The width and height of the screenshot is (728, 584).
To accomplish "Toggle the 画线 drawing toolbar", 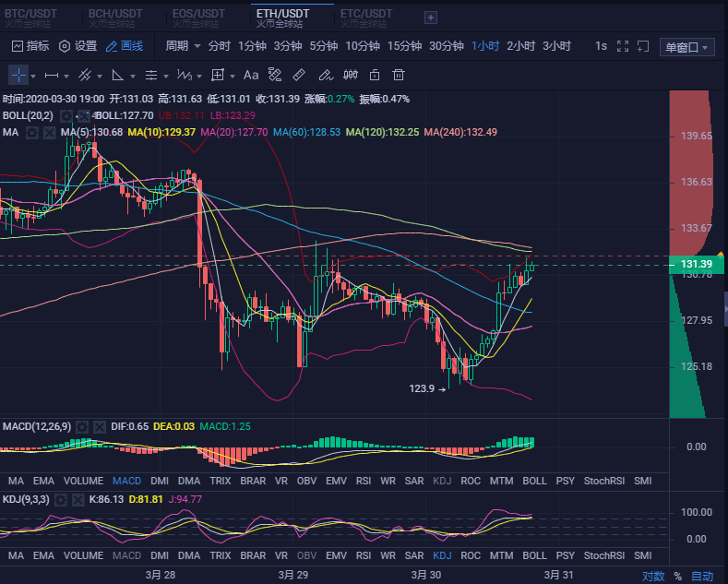I will tap(125, 46).
